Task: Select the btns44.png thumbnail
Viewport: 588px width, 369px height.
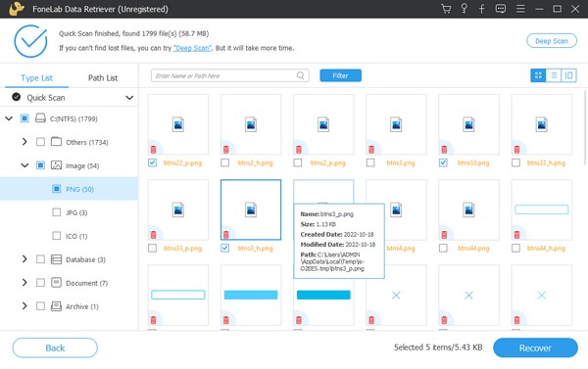Action: (468, 209)
